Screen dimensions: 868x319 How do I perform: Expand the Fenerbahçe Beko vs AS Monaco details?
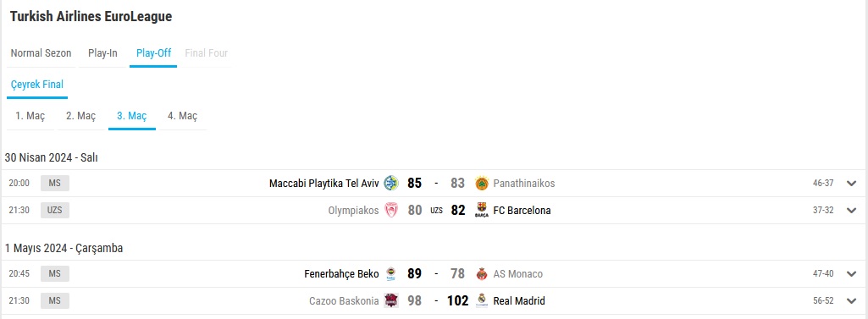[851, 274]
